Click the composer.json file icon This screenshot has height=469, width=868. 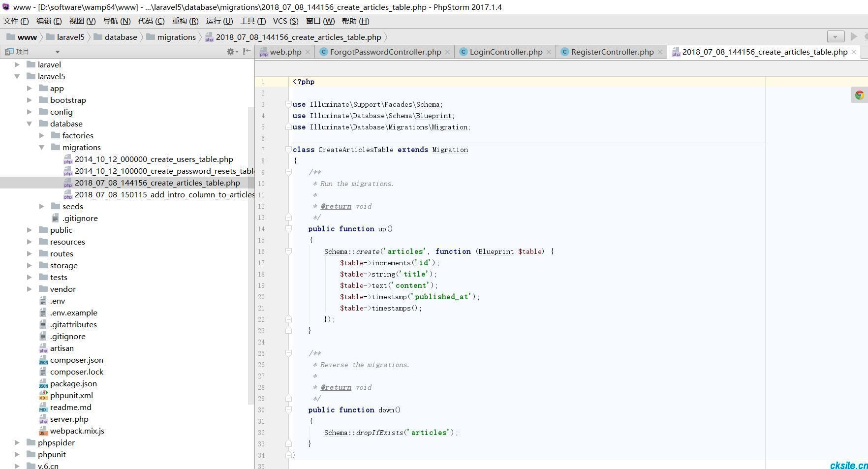pos(43,360)
